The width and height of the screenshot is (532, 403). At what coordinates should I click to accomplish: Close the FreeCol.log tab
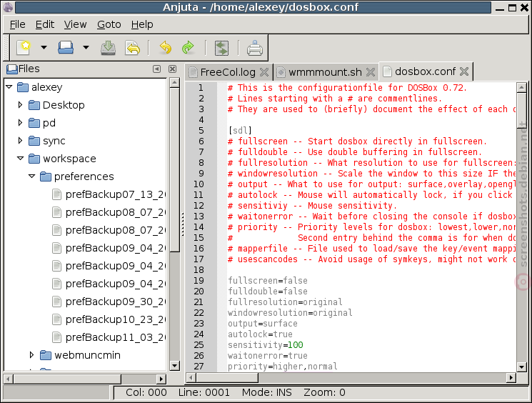coord(264,72)
